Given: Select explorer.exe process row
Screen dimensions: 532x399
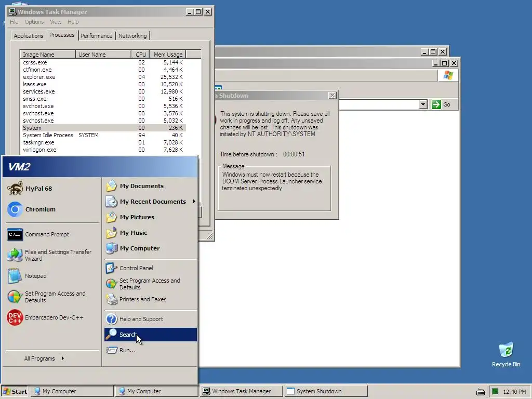Looking at the screenshot, I should 103,77.
